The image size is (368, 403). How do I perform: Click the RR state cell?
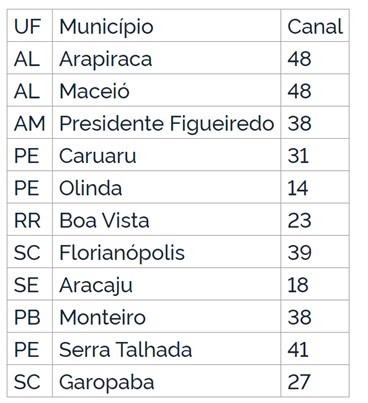pos(30,220)
